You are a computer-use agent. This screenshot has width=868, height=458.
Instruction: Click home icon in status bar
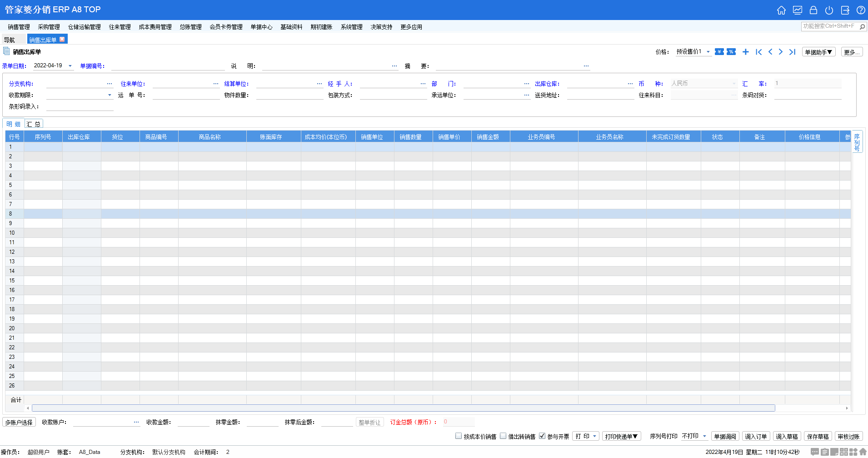tap(863, 452)
